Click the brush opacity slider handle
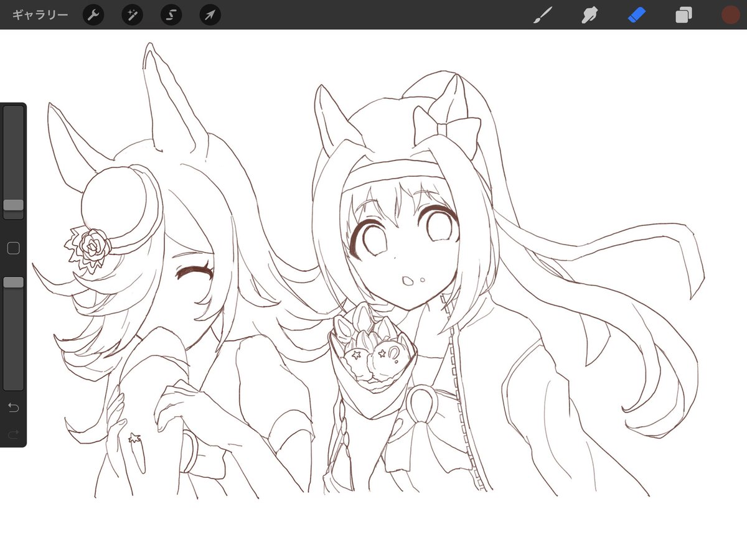 tap(13, 282)
